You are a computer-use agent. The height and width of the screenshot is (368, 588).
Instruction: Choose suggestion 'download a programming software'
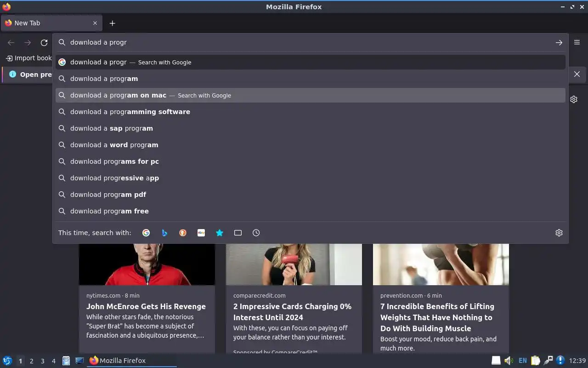(311, 112)
